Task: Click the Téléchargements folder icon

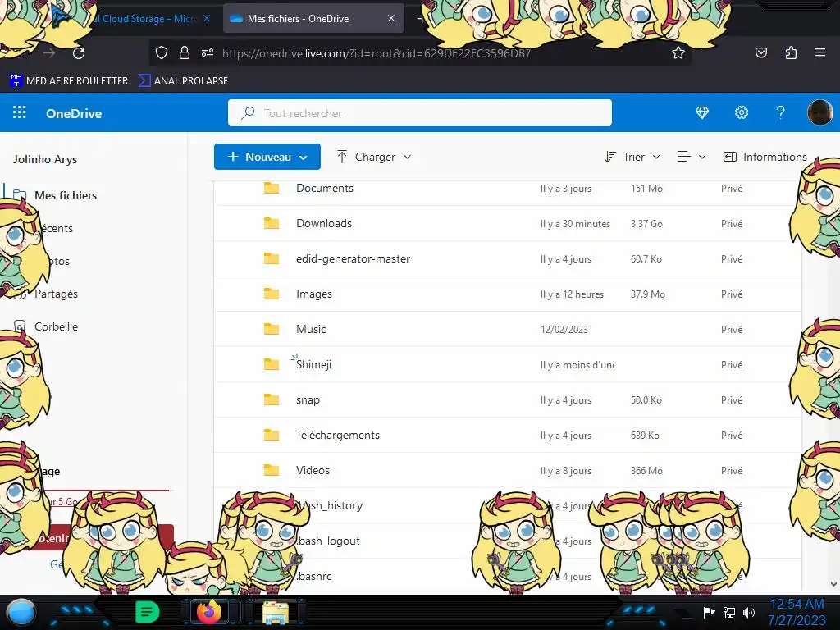Action: (272, 435)
